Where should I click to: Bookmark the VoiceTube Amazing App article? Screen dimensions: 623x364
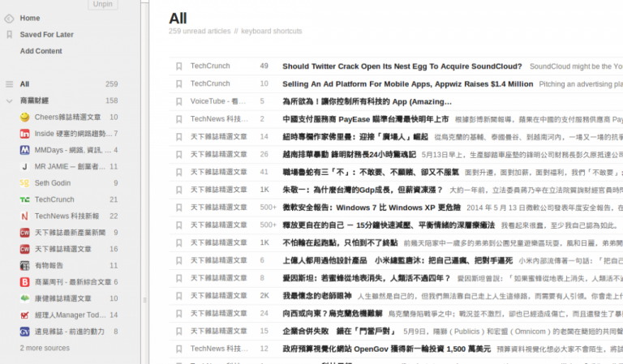pos(179,101)
